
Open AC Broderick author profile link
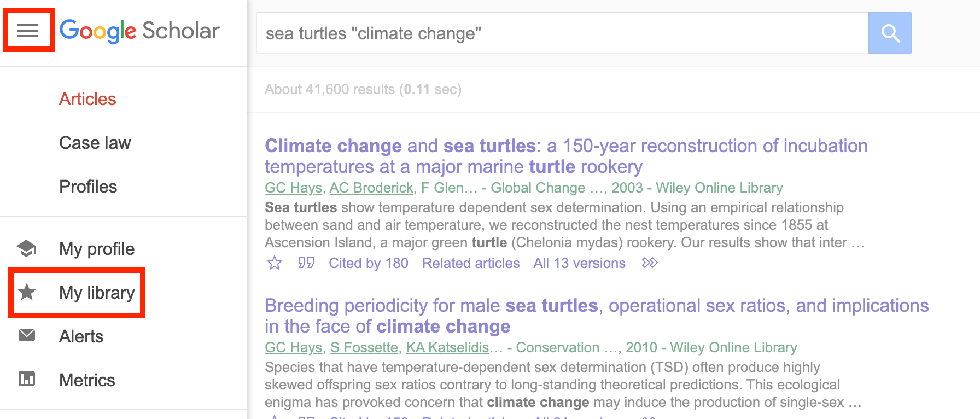(x=371, y=188)
